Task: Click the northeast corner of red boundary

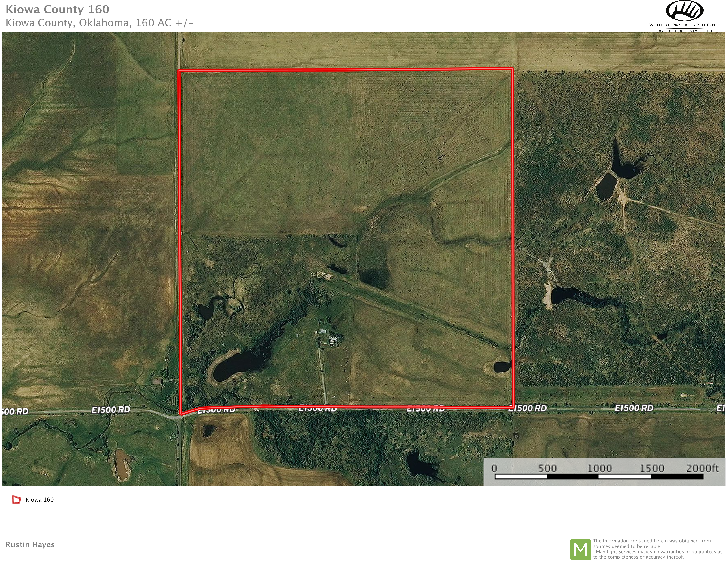Action: click(513, 69)
